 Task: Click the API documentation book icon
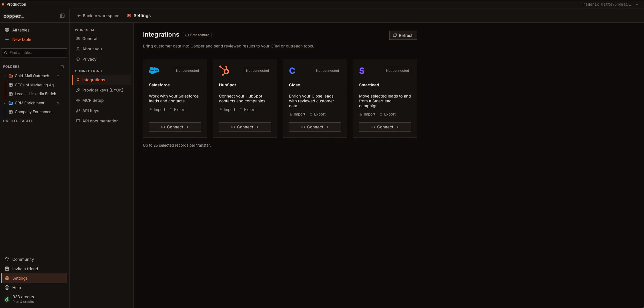[x=78, y=121]
